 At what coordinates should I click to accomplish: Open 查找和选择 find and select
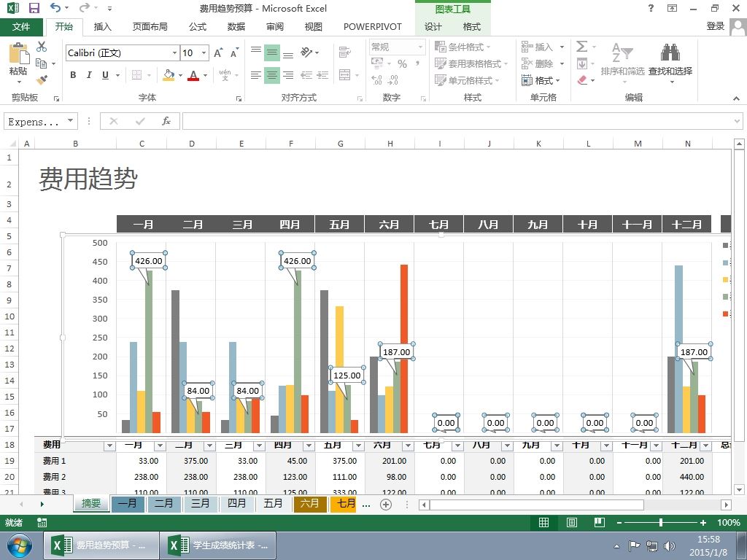(x=670, y=62)
